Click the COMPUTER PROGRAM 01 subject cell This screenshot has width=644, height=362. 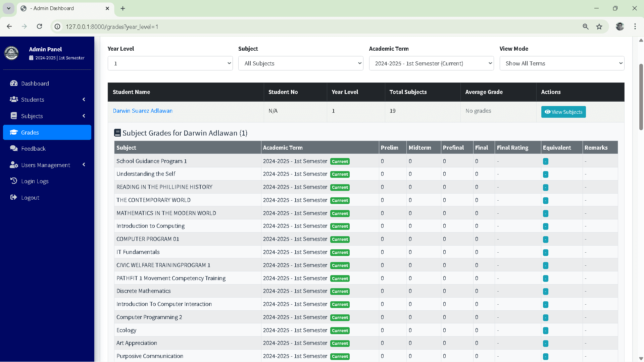(187, 239)
